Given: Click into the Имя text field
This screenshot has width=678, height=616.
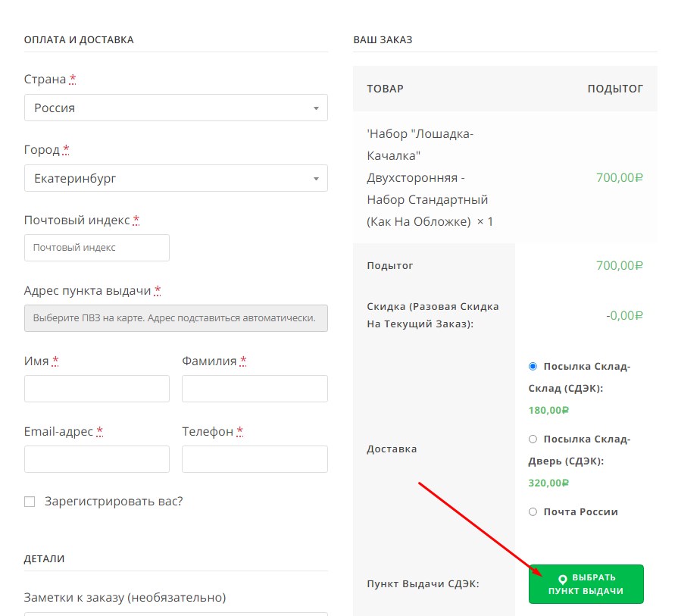Looking at the screenshot, I should pos(97,389).
